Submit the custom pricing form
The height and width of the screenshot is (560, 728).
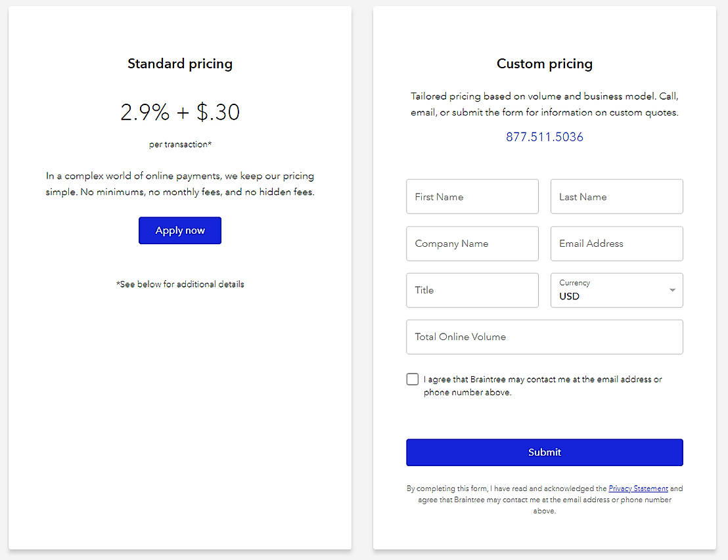544,452
